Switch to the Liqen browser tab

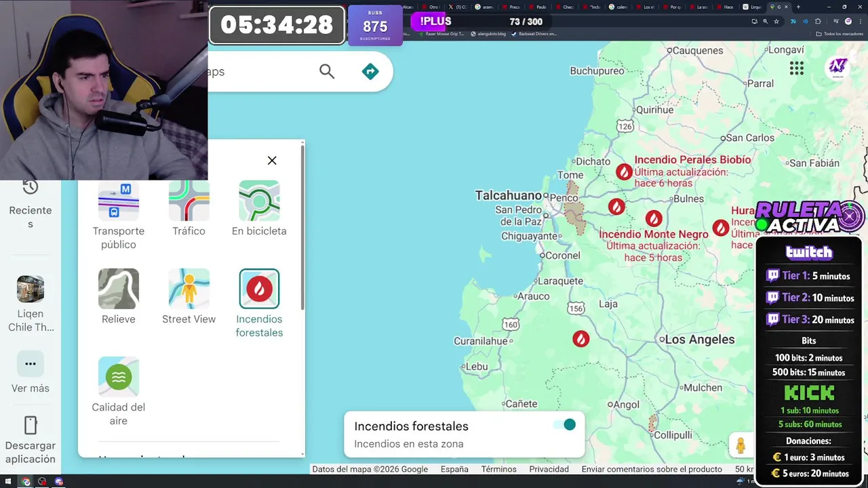point(753,7)
